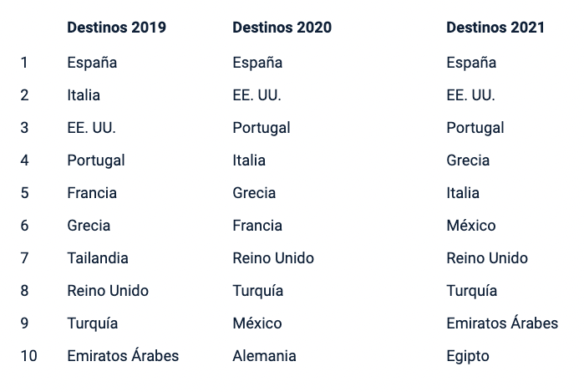584x392 pixels.
Task: Select Emiratos Árabes in the 2021 column
Action: (x=502, y=323)
